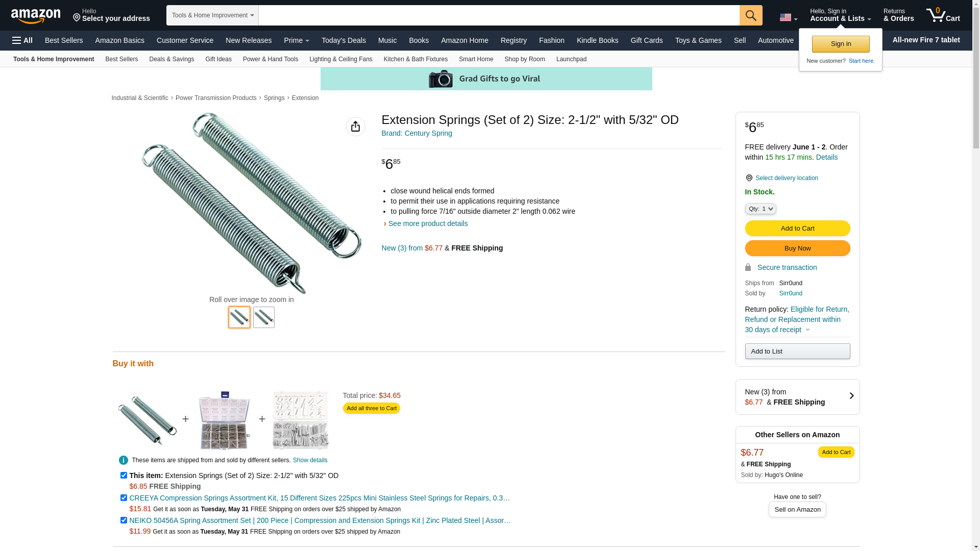The width and height of the screenshot is (980, 551).
Task: Expand the Prime dropdown menu
Action: point(297,40)
